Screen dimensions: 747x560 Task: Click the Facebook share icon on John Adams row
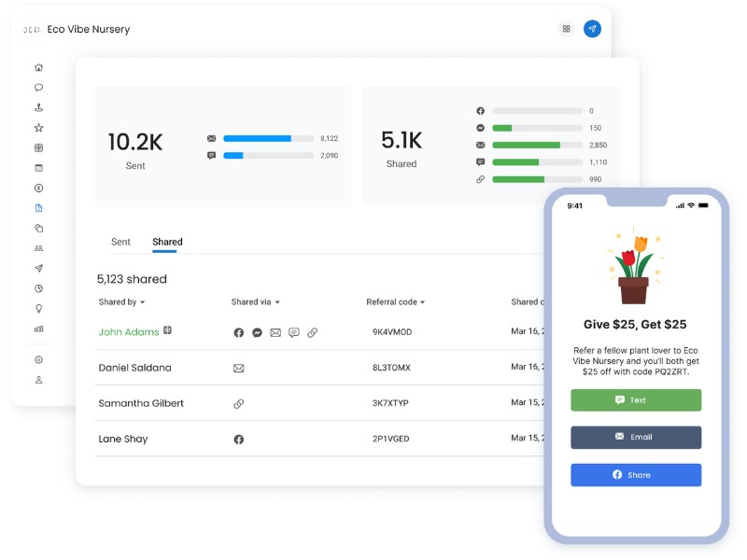pyautogui.click(x=239, y=332)
